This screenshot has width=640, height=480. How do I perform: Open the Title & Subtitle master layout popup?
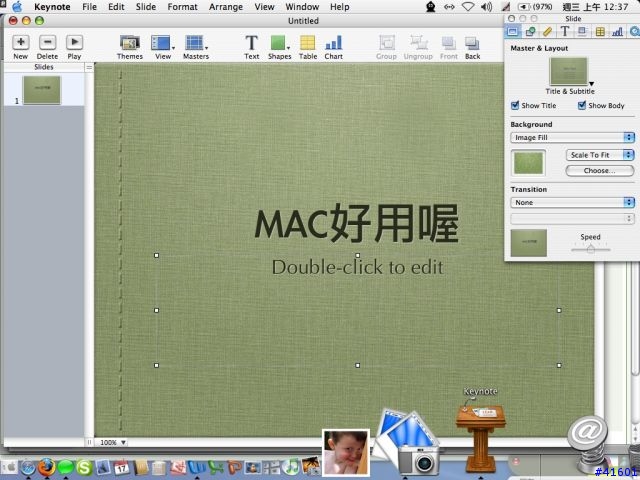point(570,72)
